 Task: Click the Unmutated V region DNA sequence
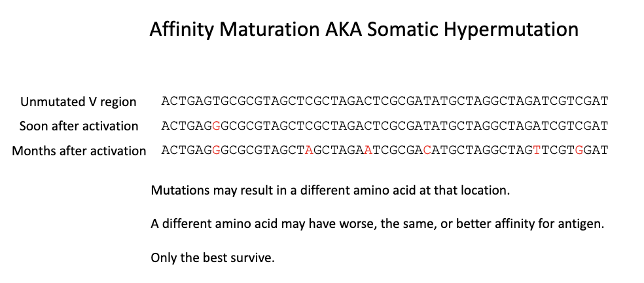click(385, 101)
